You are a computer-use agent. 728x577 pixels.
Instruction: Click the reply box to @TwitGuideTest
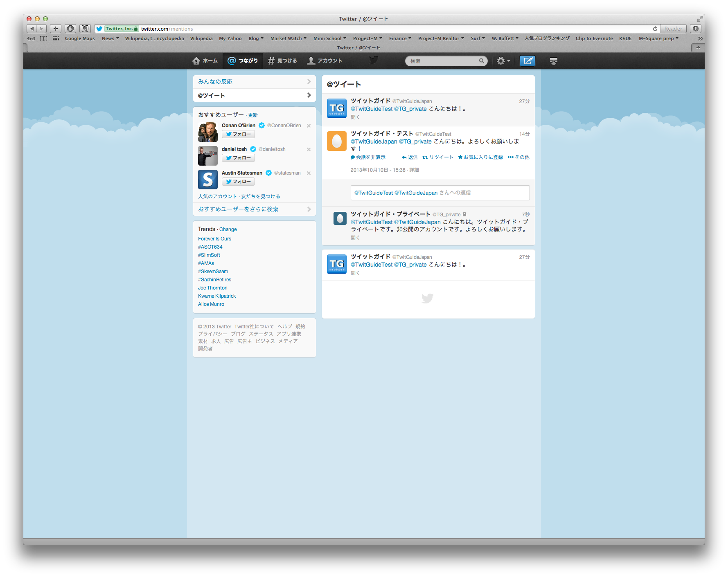click(440, 193)
